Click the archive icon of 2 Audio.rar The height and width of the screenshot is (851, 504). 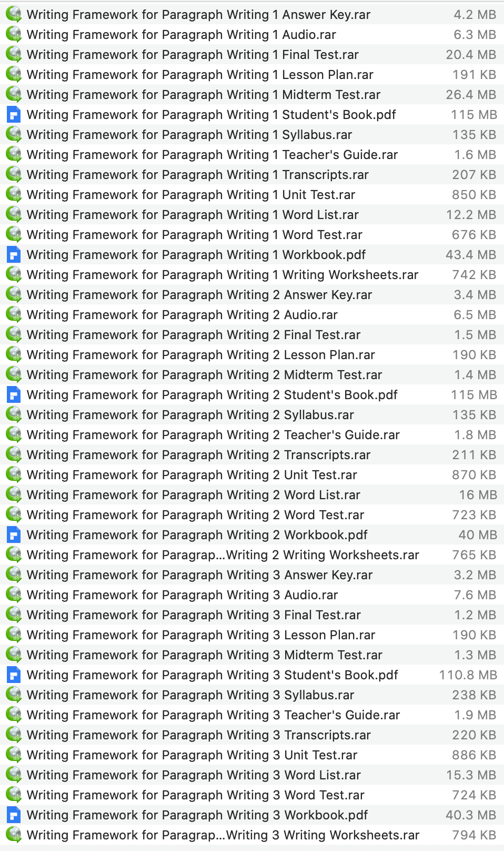(14, 314)
